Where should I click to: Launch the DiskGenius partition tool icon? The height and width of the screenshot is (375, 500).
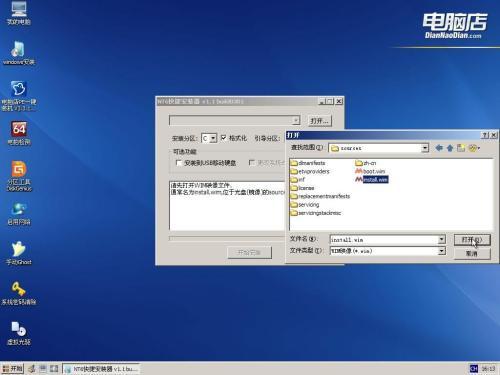point(19,176)
